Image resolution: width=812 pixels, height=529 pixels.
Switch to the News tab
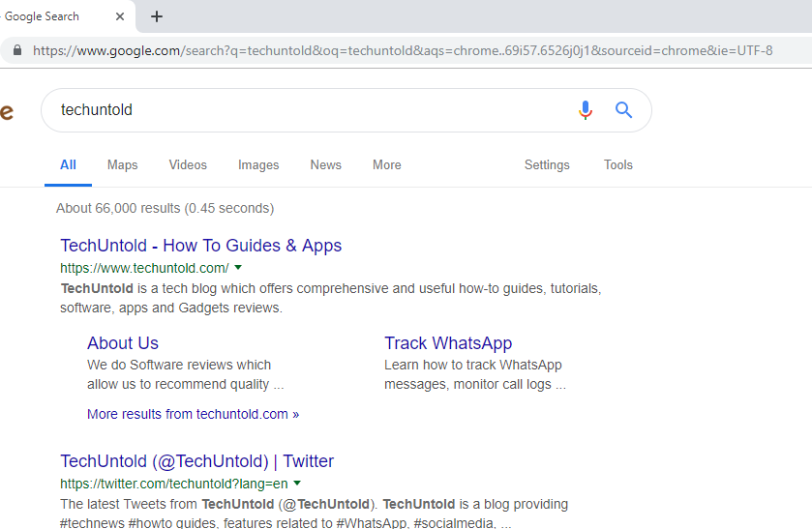click(326, 165)
